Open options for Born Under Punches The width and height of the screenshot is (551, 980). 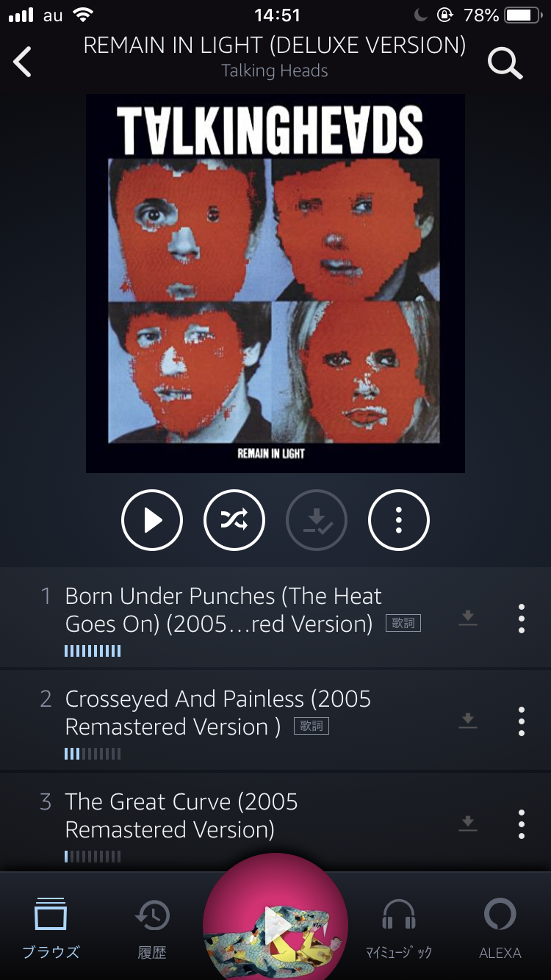pos(522,619)
